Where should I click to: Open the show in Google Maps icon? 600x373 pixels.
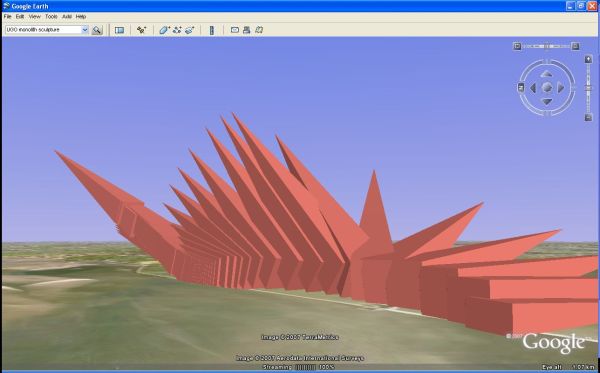259,30
